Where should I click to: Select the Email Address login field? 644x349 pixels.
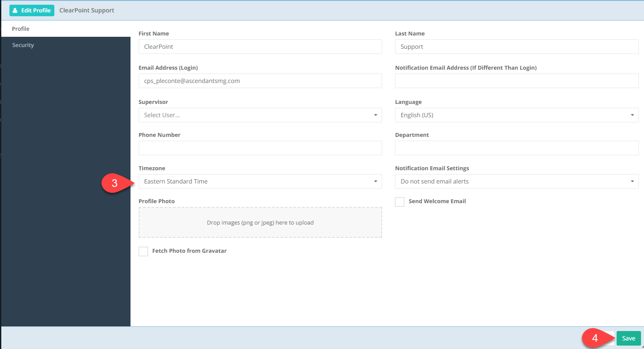260,81
